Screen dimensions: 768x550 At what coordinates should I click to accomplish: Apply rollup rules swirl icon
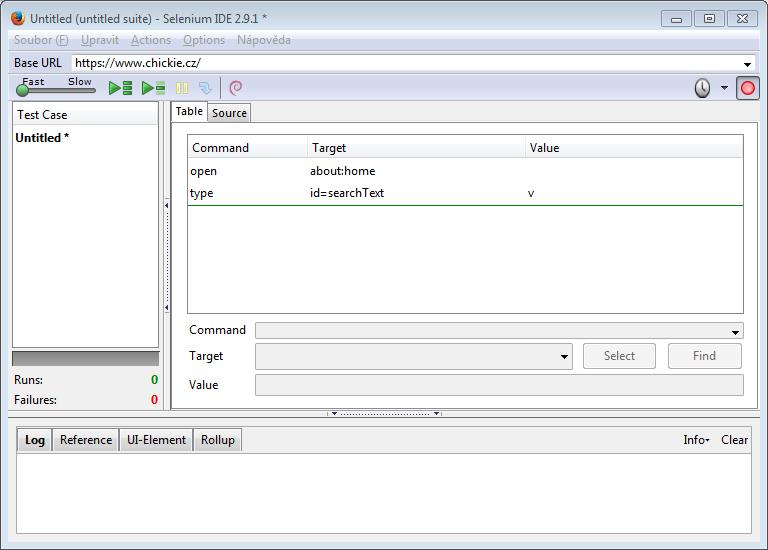click(236, 88)
